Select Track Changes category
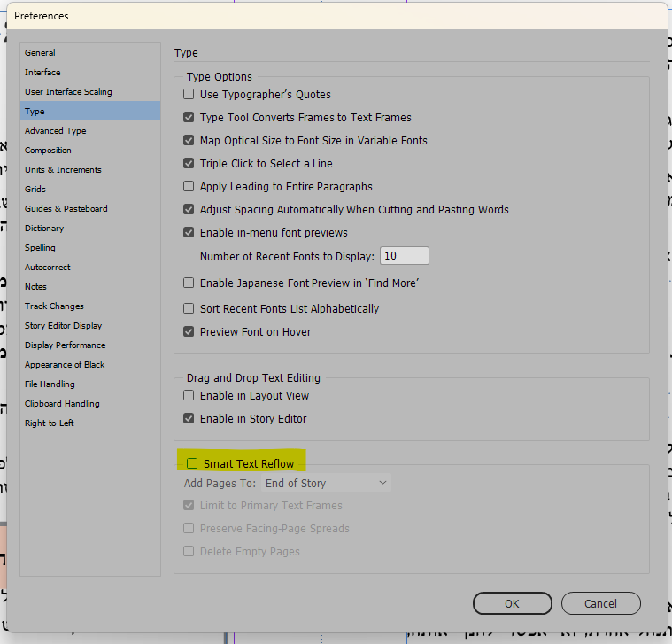 90,306
